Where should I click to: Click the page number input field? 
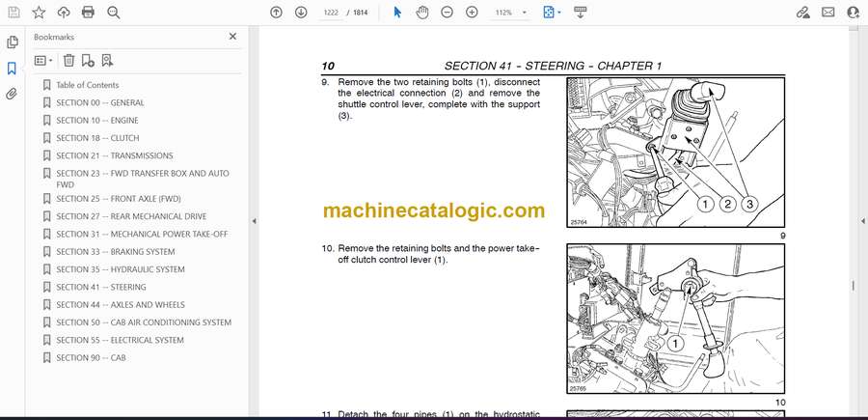(331, 13)
